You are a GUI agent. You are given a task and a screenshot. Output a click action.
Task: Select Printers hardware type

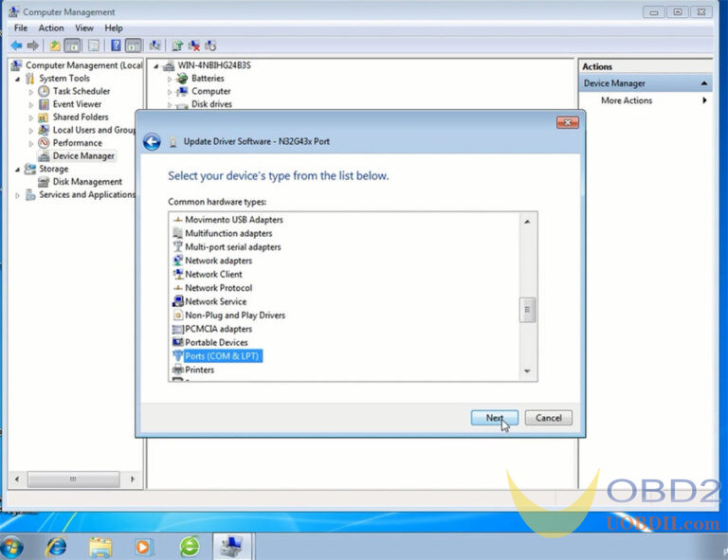point(199,370)
